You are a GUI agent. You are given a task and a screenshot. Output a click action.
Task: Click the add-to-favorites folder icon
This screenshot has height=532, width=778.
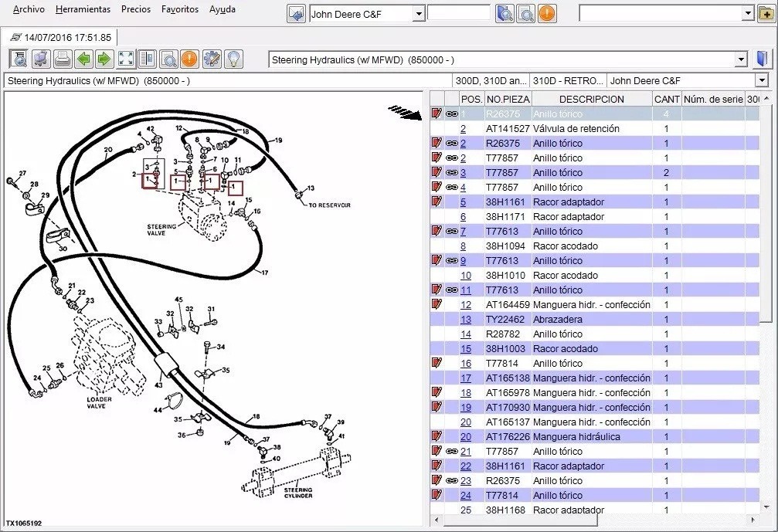coord(766,14)
